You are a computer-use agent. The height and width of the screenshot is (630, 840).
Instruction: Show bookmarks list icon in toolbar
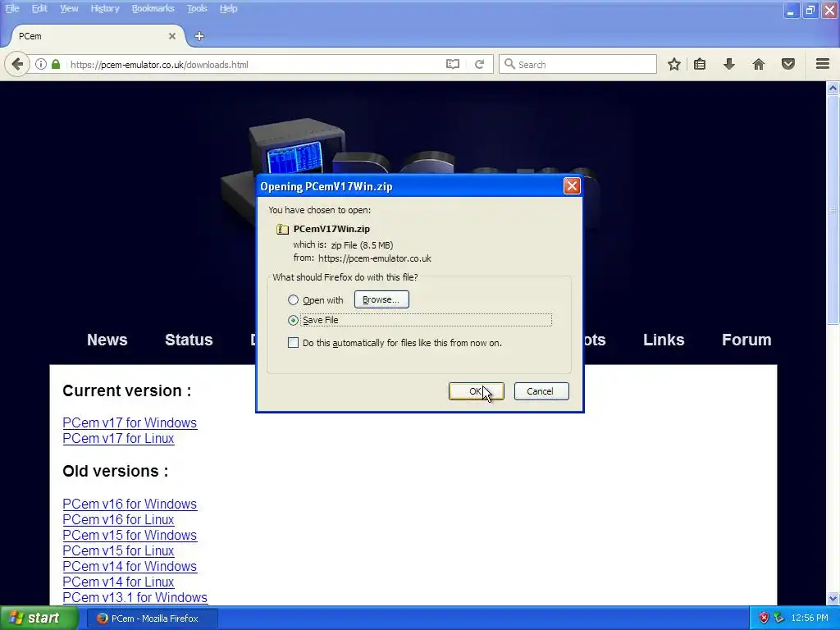[x=700, y=64]
